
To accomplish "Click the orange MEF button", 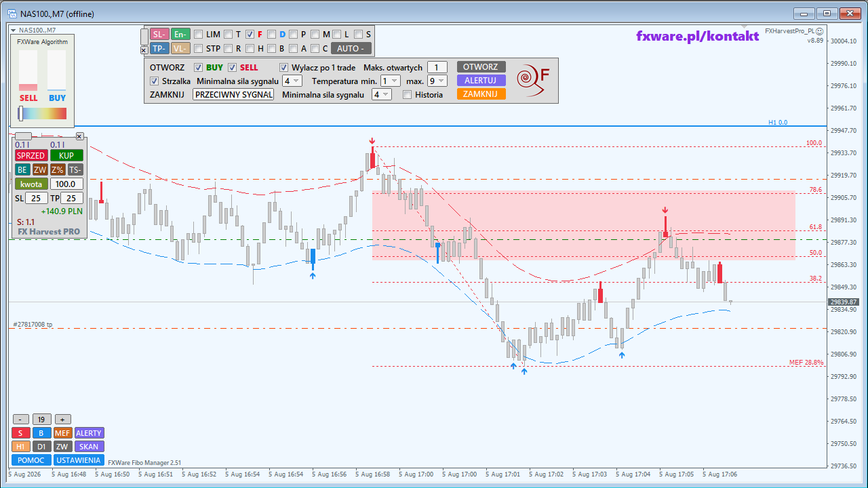I will (x=62, y=432).
